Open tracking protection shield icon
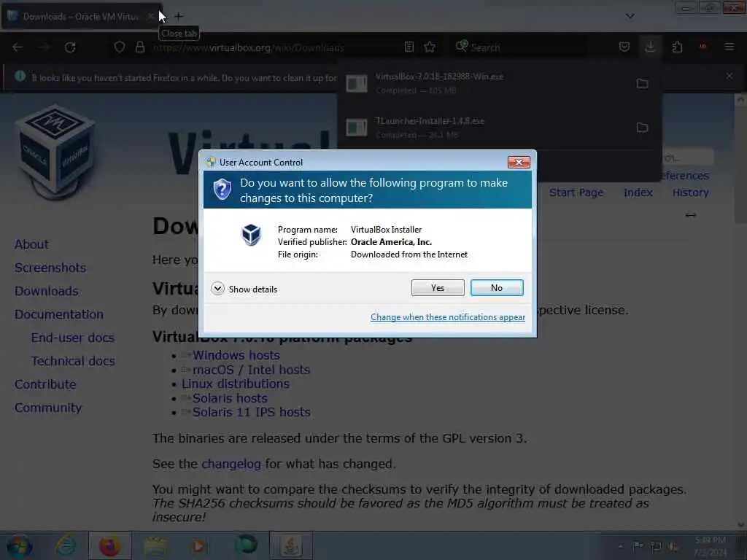 pyautogui.click(x=120, y=47)
